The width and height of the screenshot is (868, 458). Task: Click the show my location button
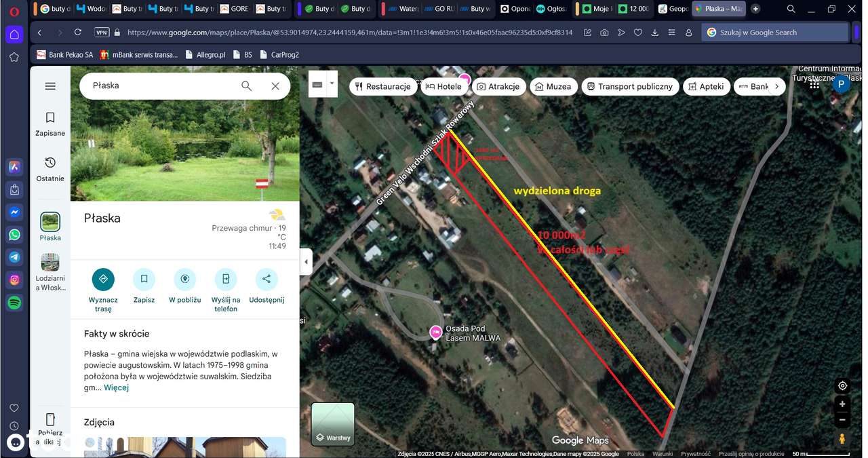842,385
